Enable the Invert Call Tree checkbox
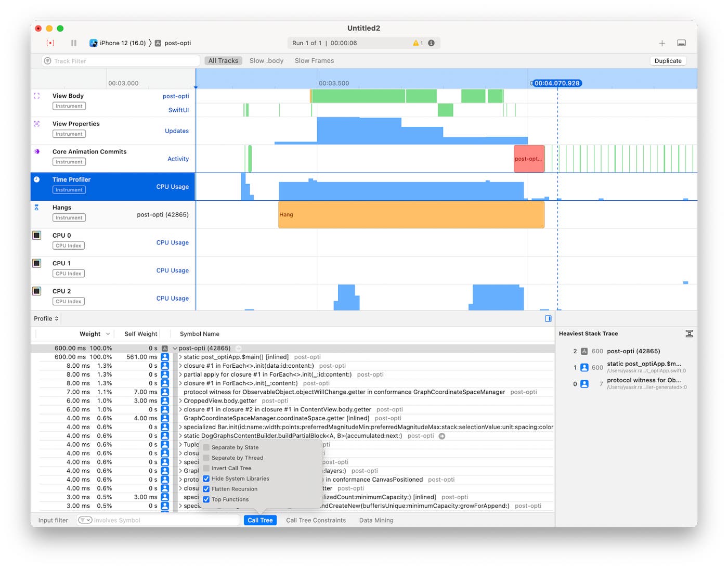This screenshot has width=728, height=568. tap(206, 468)
